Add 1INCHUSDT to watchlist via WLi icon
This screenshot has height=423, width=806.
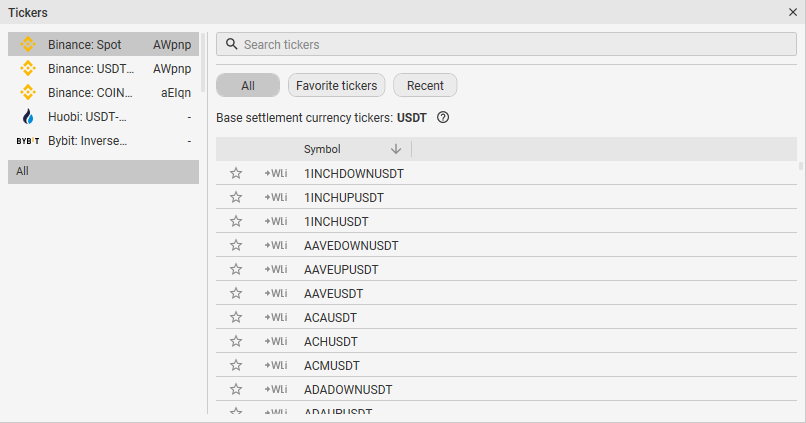coord(276,221)
